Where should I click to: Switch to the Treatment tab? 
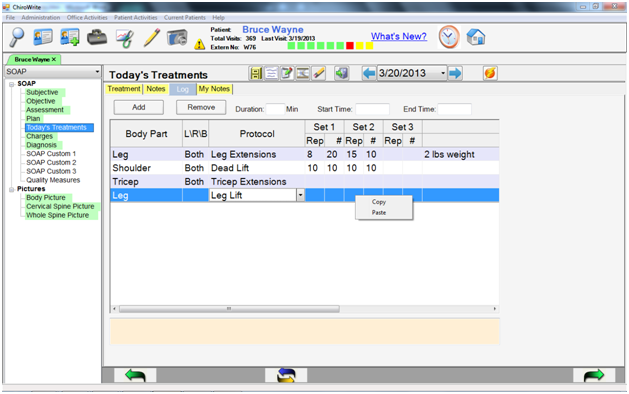[124, 89]
